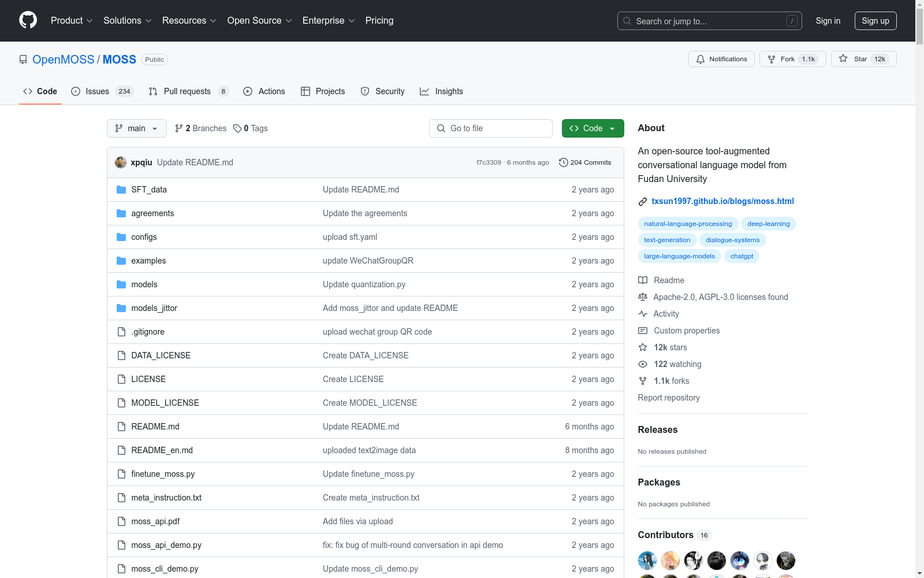Open the Insights tab
The width and height of the screenshot is (924, 578).
(x=441, y=91)
